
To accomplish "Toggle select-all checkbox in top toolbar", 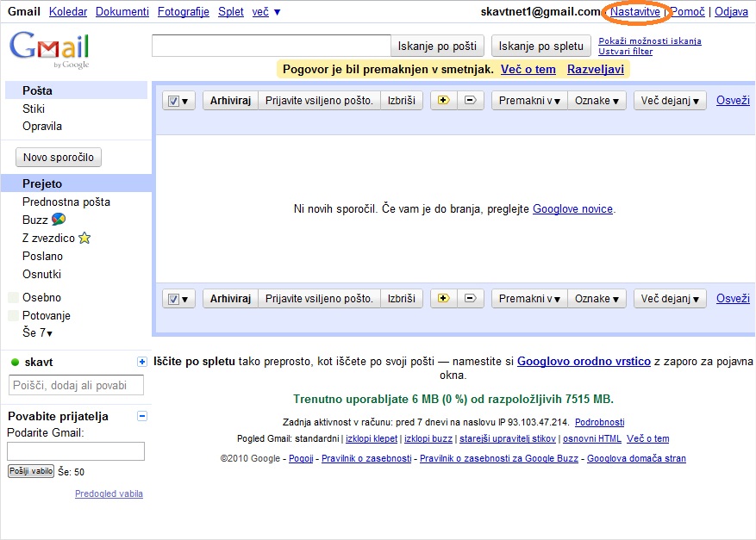I will (x=173, y=101).
